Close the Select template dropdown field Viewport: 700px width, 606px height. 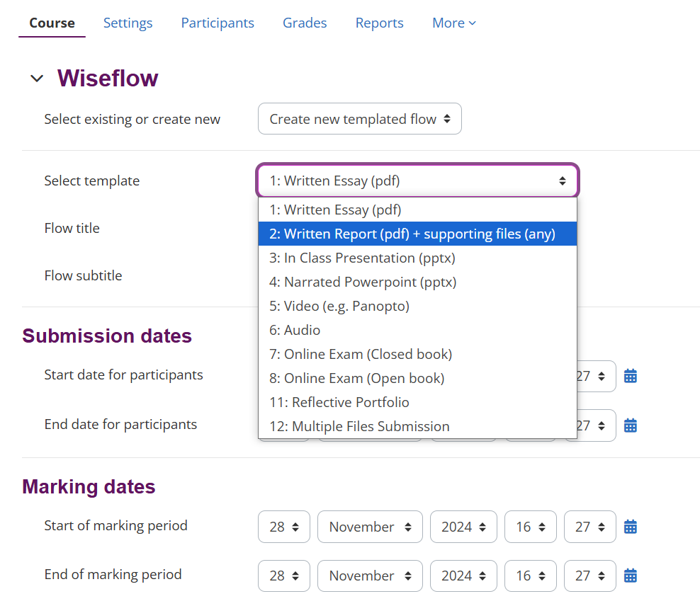pyautogui.click(x=417, y=181)
